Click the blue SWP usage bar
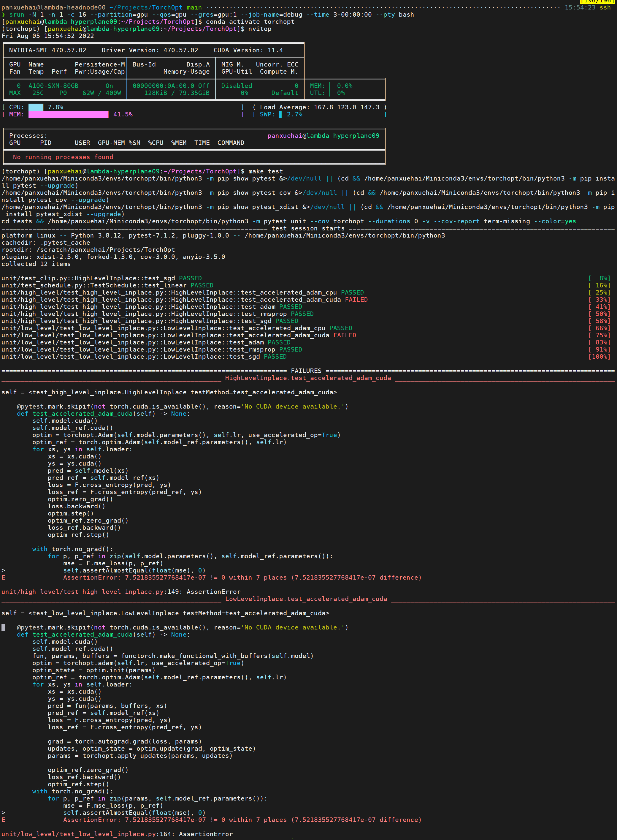This screenshot has height=840, width=617. (280, 114)
